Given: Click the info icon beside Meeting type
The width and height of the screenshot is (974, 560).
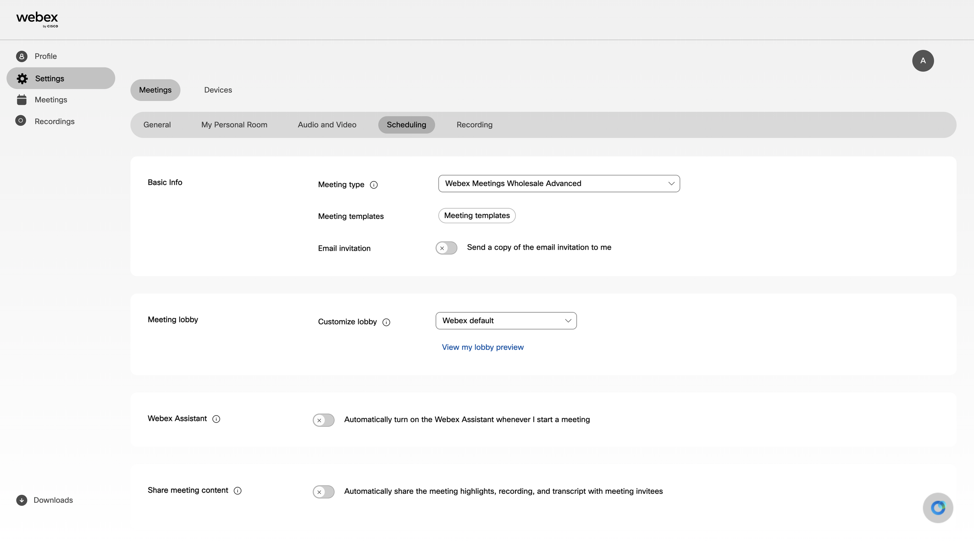Looking at the screenshot, I should tap(374, 185).
